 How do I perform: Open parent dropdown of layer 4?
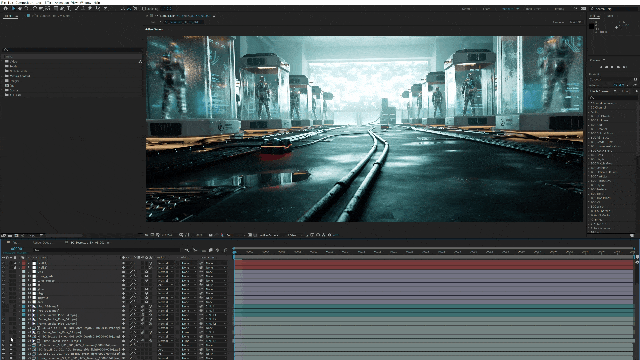pos(216,276)
